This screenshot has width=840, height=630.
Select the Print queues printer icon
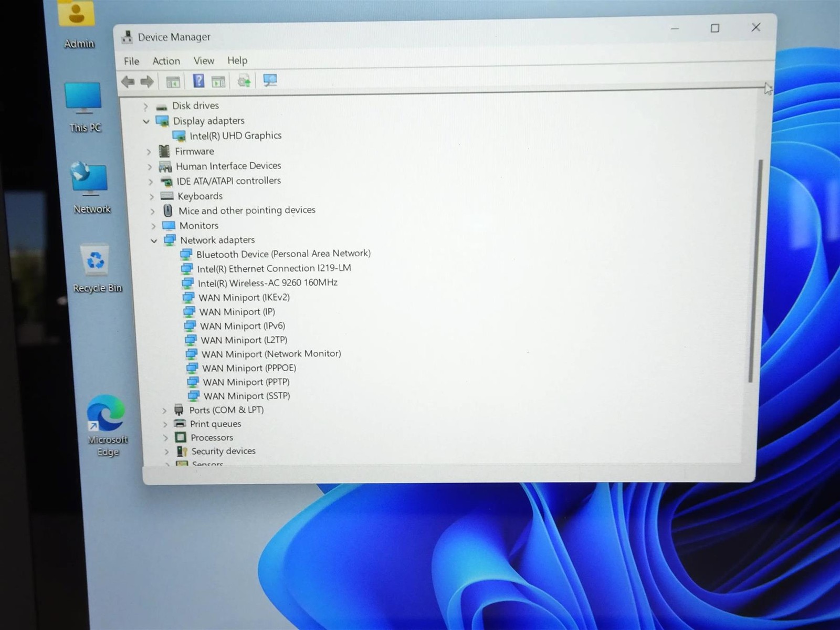[180, 423]
